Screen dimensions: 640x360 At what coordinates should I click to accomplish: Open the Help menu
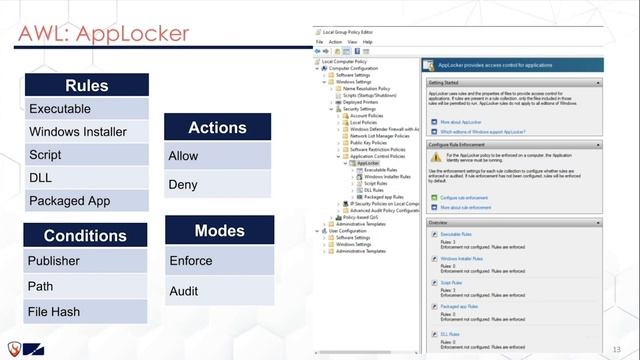(x=367, y=42)
